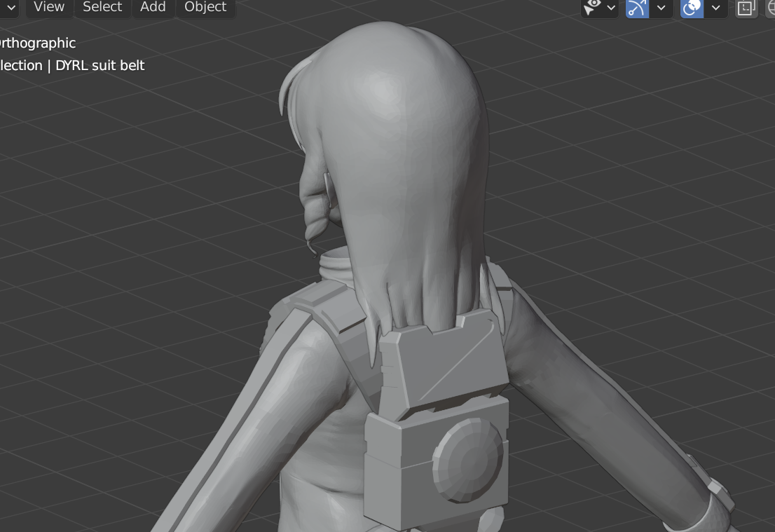Click the 'DYRL suit belt' viewport text
This screenshot has height=532, width=775.
pyautogui.click(x=100, y=65)
